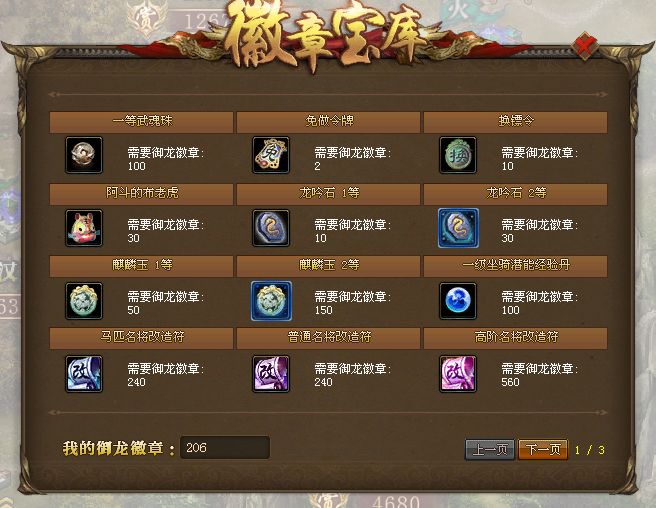Go to next page with 下一页
Screen dimensions: 656x508
point(543,450)
